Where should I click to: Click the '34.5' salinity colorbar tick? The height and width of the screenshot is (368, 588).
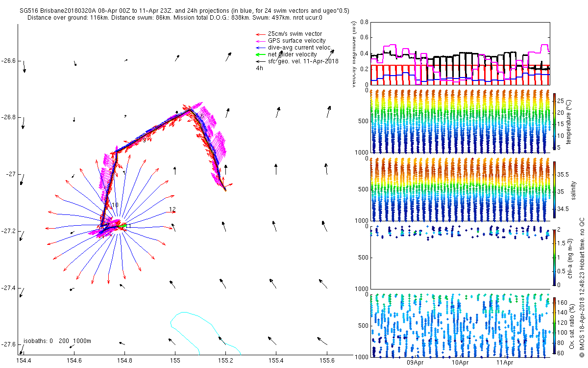pyautogui.click(x=563, y=209)
